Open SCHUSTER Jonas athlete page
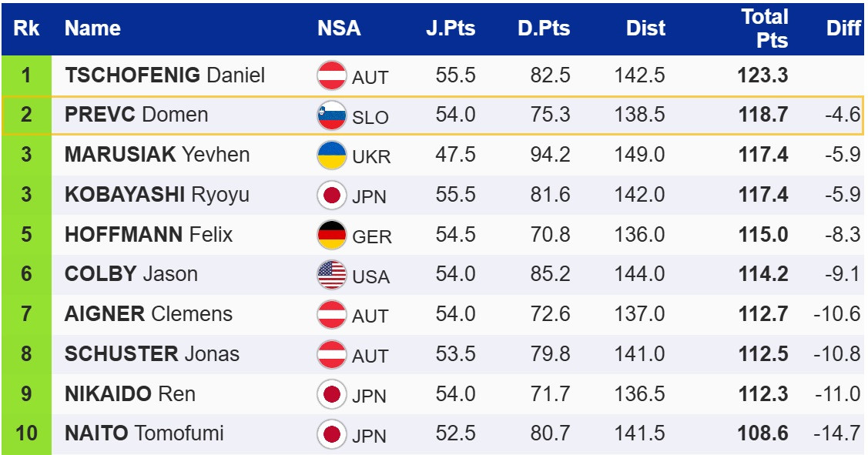This screenshot has height=455, width=868. point(152,354)
